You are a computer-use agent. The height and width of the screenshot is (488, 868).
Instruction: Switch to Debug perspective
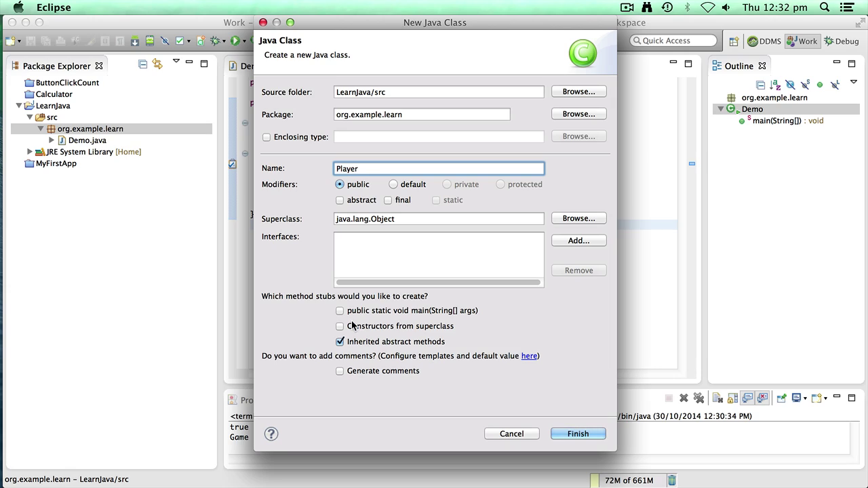coord(842,41)
